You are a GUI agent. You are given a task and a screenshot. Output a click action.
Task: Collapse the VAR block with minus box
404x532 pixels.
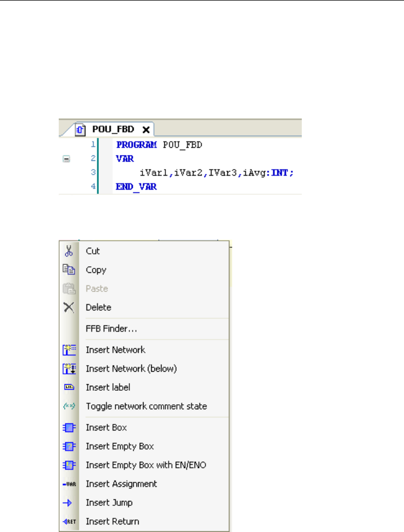coord(66,159)
